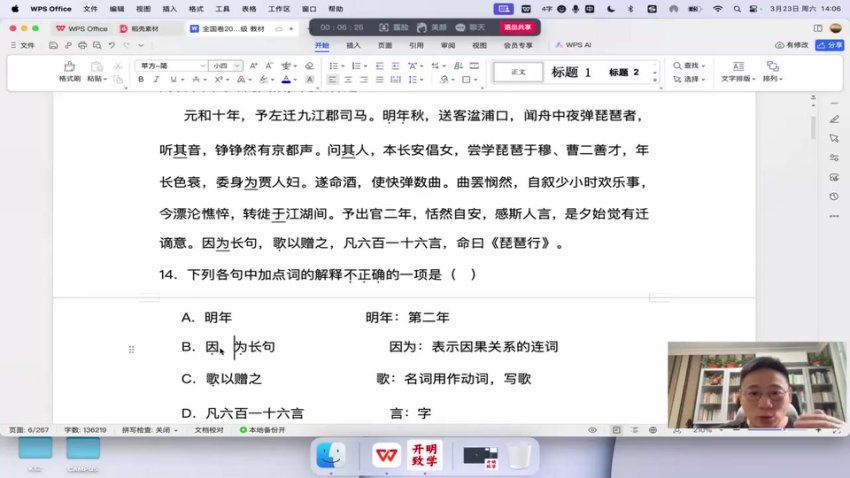Viewport: 850px width, 478px height.
Task: Apply italic with the I icon
Action: (155, 79)
